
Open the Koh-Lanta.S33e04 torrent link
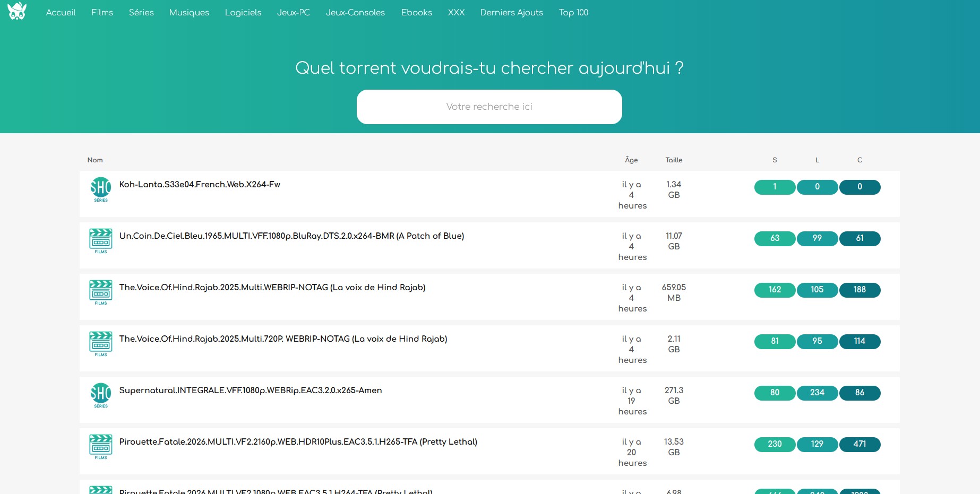point(200,185)
